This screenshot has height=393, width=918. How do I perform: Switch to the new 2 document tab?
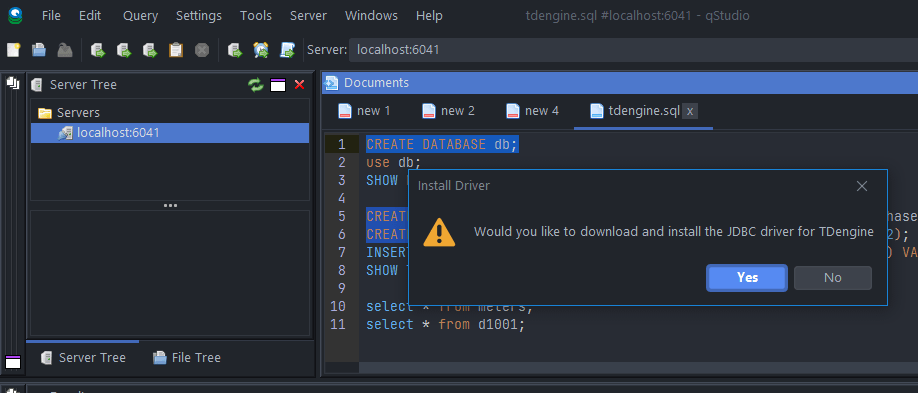[x=449, y=111]
